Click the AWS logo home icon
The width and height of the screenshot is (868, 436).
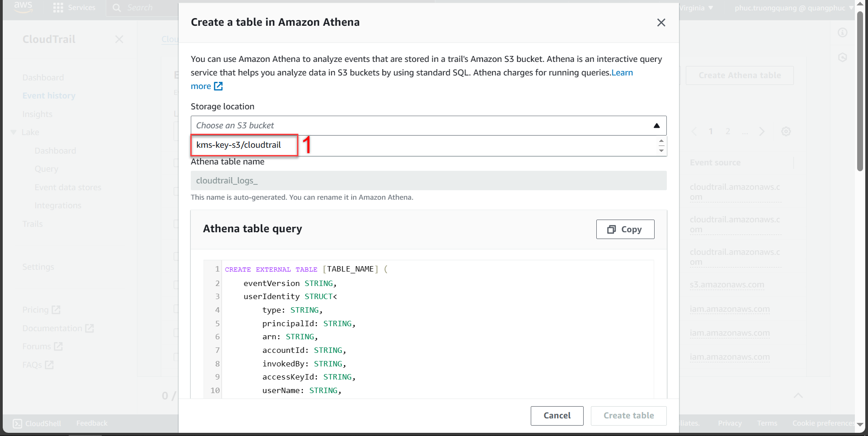click(23, 7)
